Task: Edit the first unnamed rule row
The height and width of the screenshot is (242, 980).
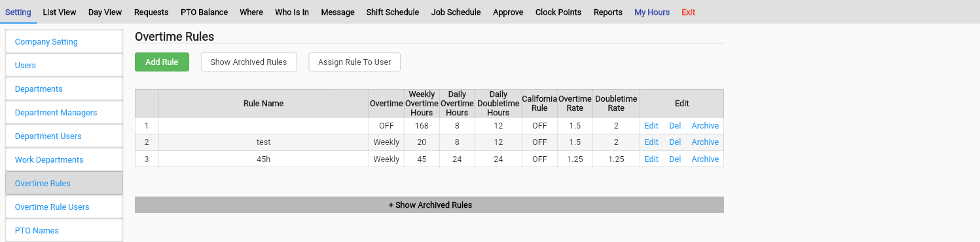Action: tap(651, 126)
